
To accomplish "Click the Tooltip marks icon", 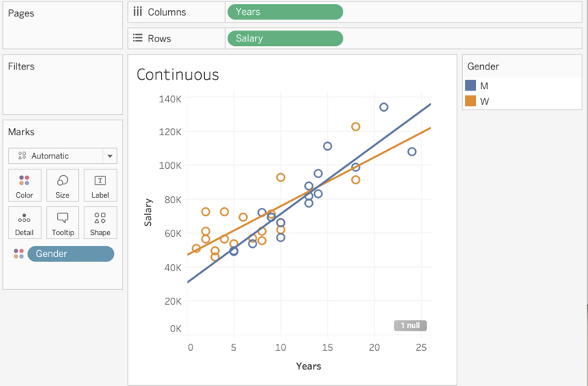I will click(63, 223).
